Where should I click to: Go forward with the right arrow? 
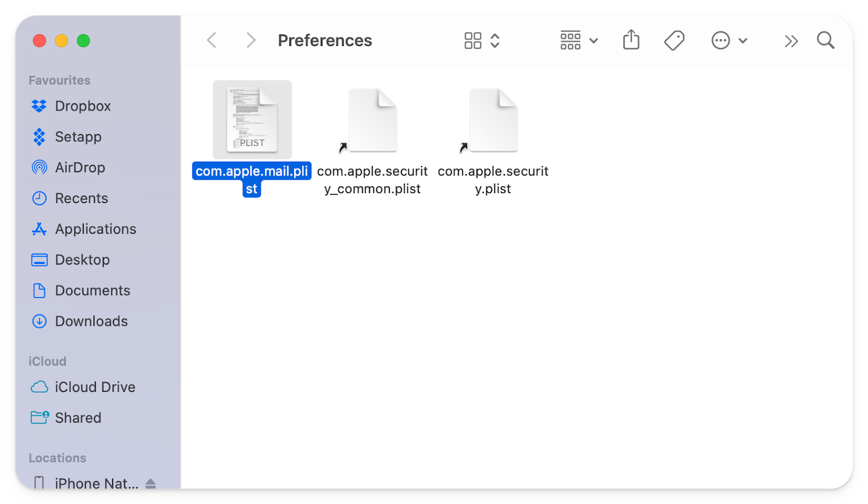[x=250, y=41]
